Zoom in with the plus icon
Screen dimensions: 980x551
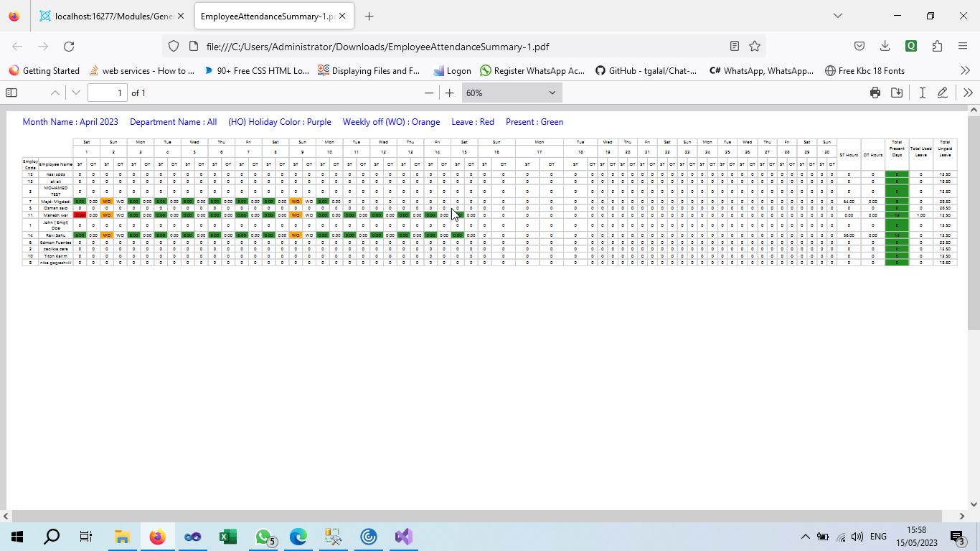click(x=450, y=93)
